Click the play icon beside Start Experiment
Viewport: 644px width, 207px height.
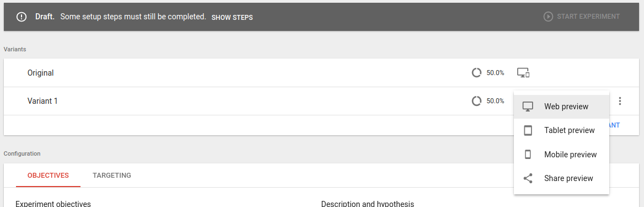[548, 17]
